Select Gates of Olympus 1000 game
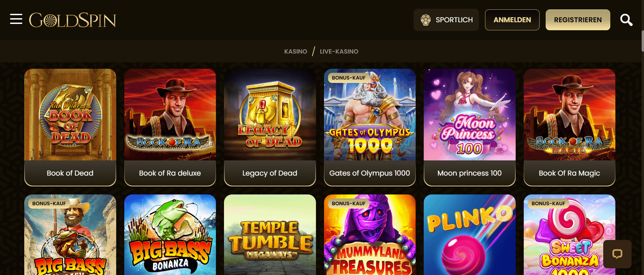This screenshot has height=275, width=644. coord(369,127)
